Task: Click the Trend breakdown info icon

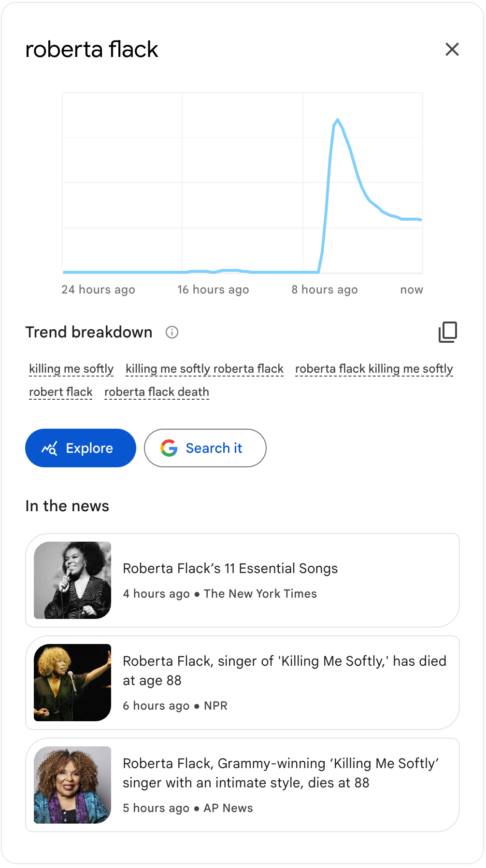Action: pyautogui.click(x=172, y=332)
